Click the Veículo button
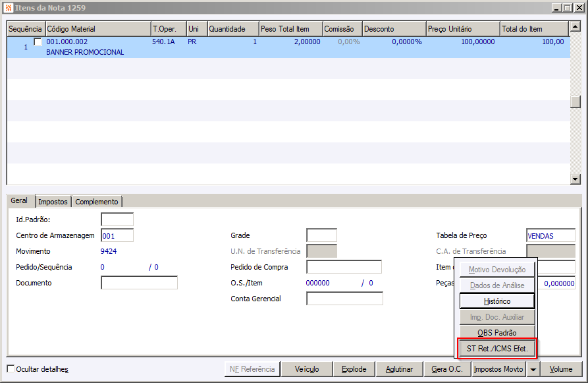Viewport: 588px width, 383px height. tap(307, 369)
